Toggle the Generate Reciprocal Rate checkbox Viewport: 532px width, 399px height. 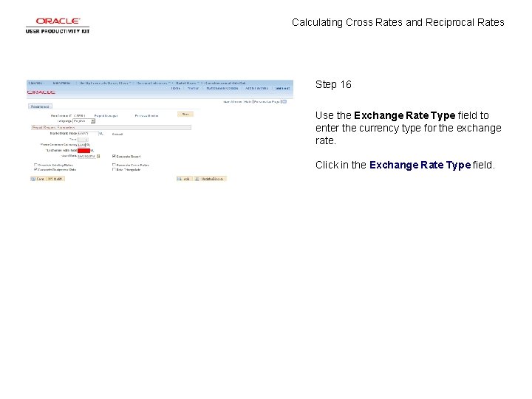point(35,169)
